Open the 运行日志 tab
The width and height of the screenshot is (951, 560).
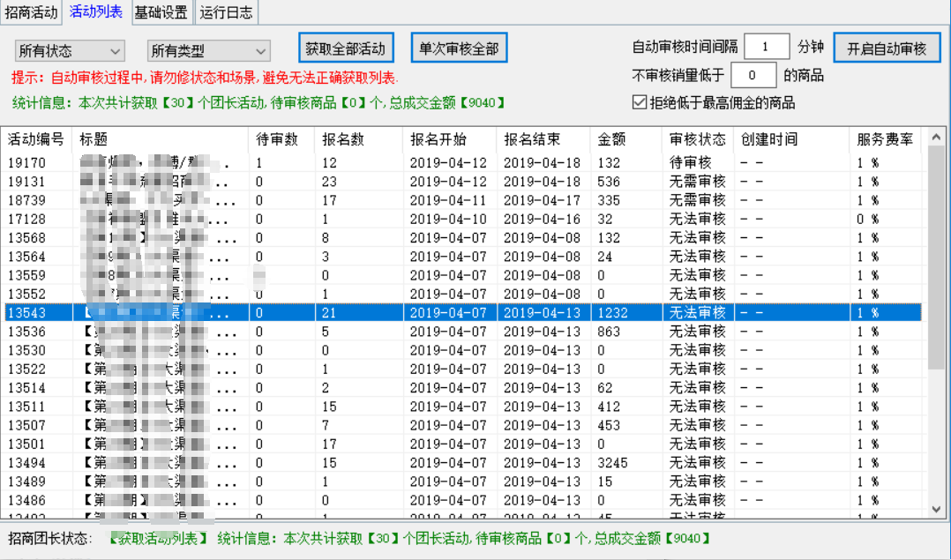[226, 12]
